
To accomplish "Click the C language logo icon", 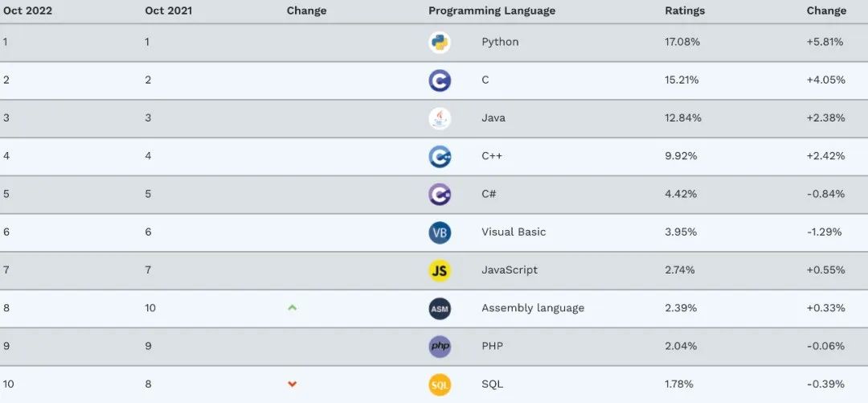I will 440,80.
